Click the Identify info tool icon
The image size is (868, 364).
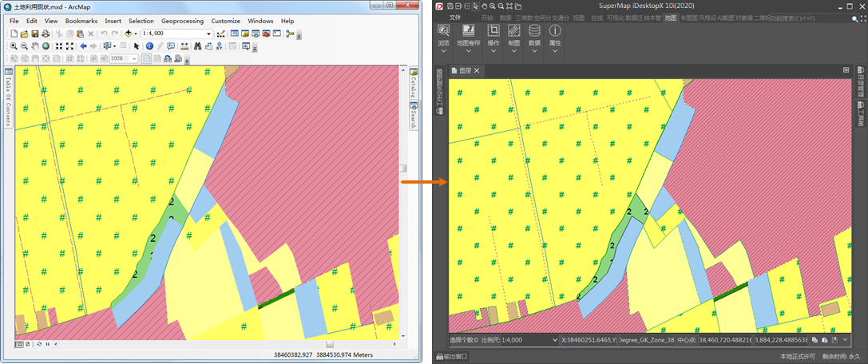[x=149, y=46]
